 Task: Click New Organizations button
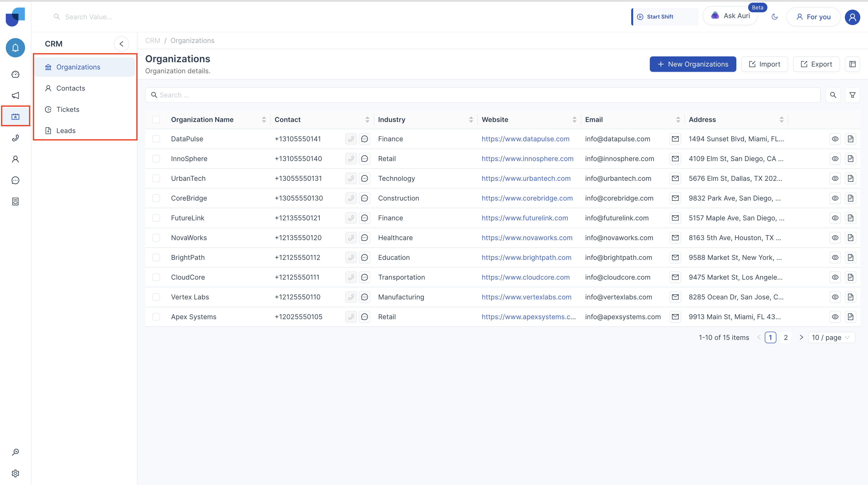[693, 64]
